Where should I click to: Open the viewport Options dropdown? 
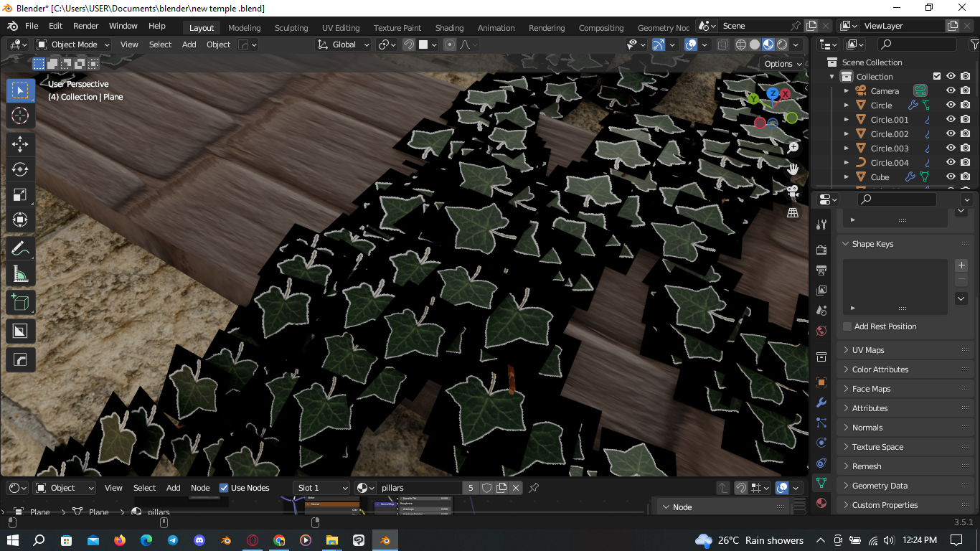pyautogui.click(x=783, y=64)
